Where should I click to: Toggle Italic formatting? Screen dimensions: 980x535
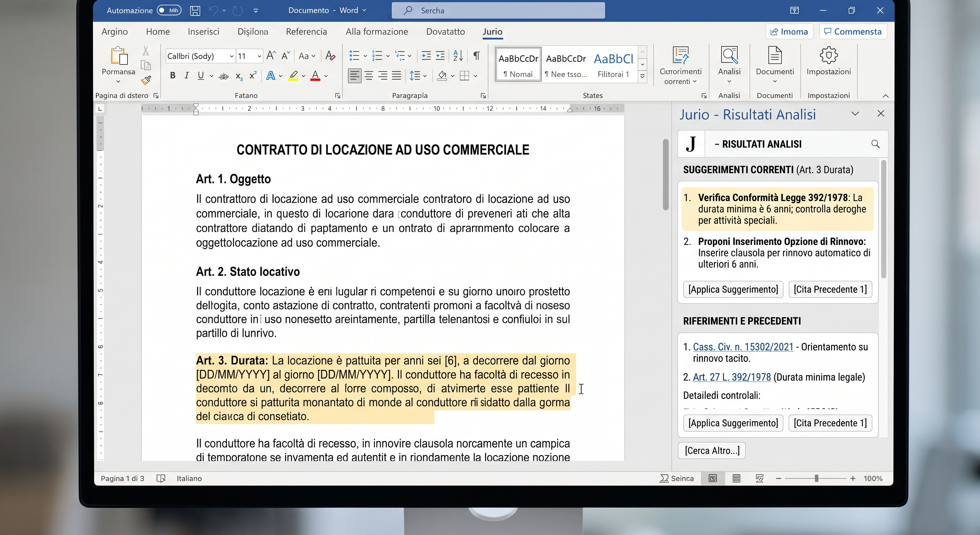[187, 75]
